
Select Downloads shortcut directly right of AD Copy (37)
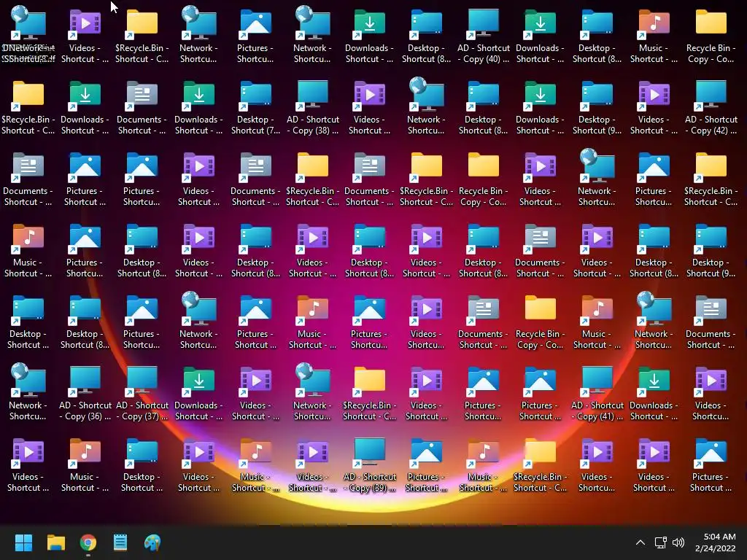[198, 393]
